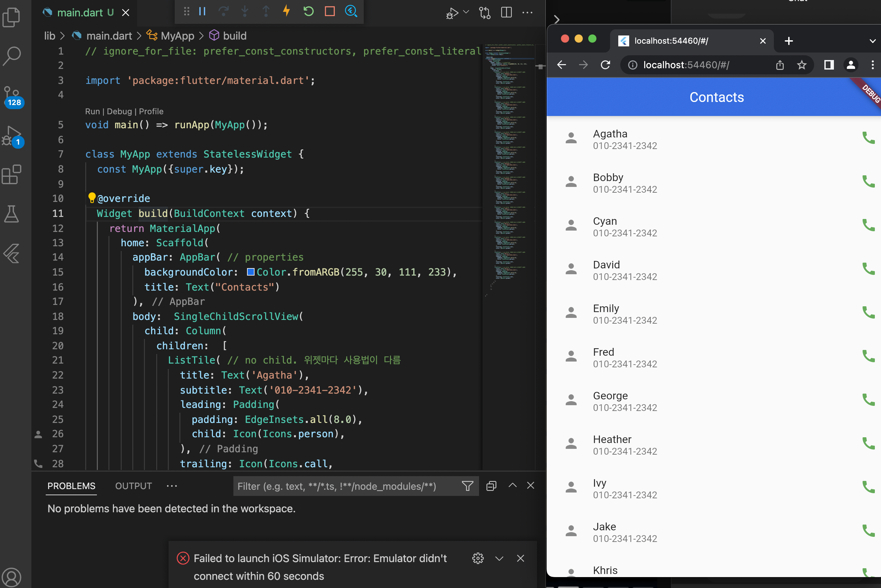
Task: Open the Flutter widget inspector icon
Action: [x=351, y=11]
